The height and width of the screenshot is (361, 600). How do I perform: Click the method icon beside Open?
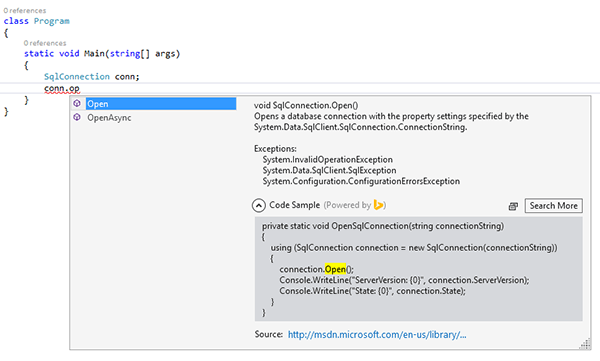tap(77, 103)
